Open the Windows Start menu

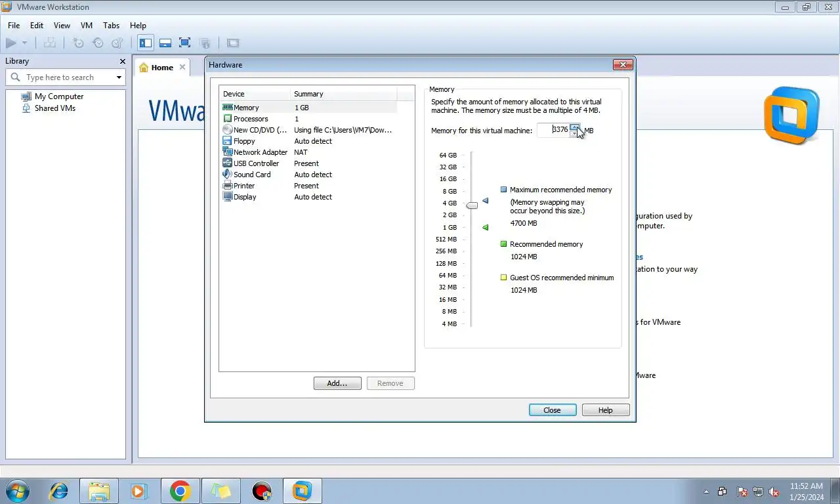(x=17, y=491)
